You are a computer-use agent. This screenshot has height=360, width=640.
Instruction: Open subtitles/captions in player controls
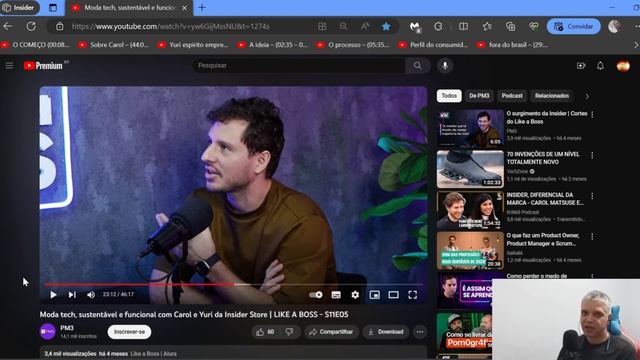pos(336,295)
